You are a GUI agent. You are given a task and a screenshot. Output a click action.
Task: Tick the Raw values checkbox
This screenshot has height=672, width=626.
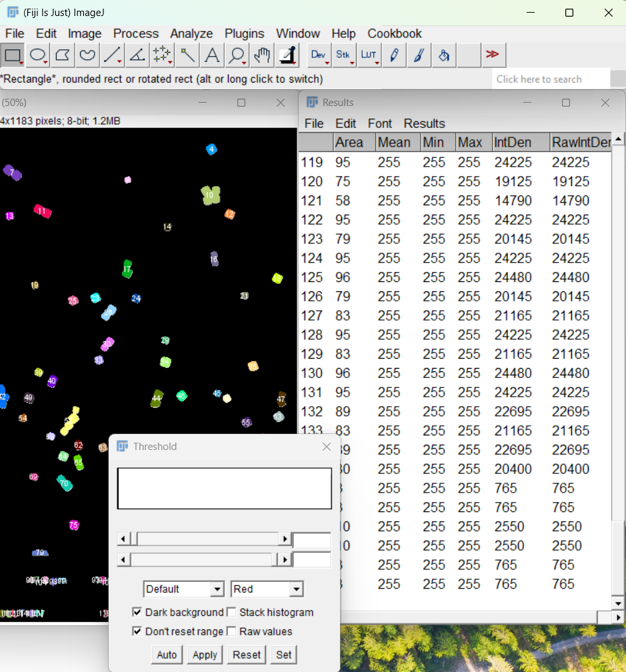pos(232,631)
